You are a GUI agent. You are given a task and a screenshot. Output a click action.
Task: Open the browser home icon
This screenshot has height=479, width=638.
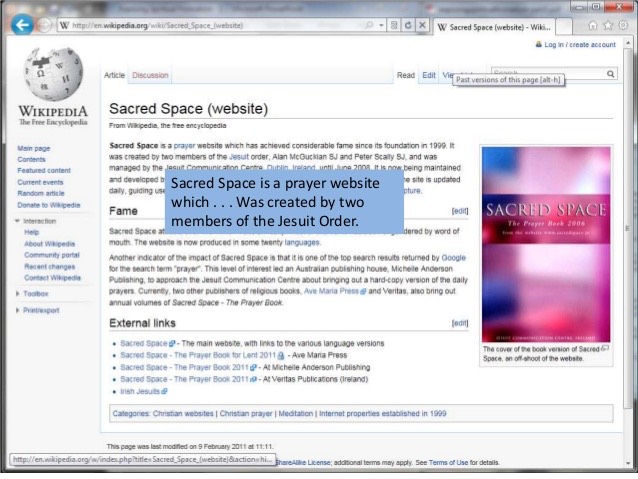click(593, 25)
